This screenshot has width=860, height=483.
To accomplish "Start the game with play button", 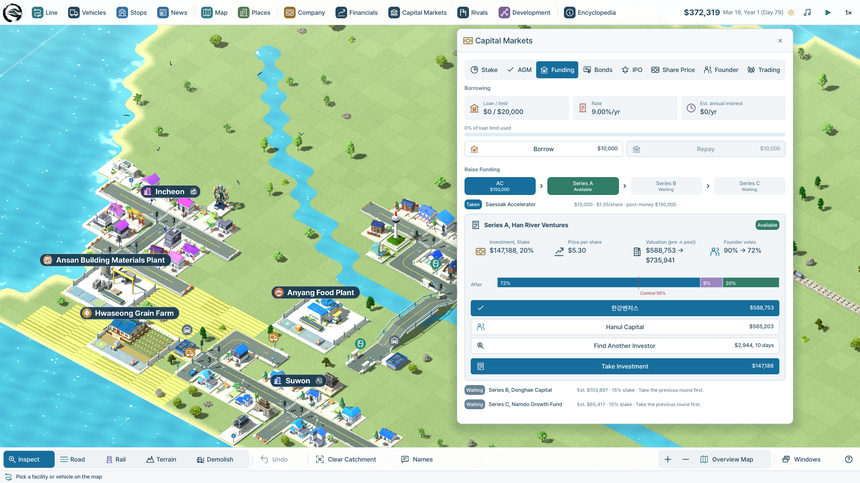I will (x=828, y=12).
